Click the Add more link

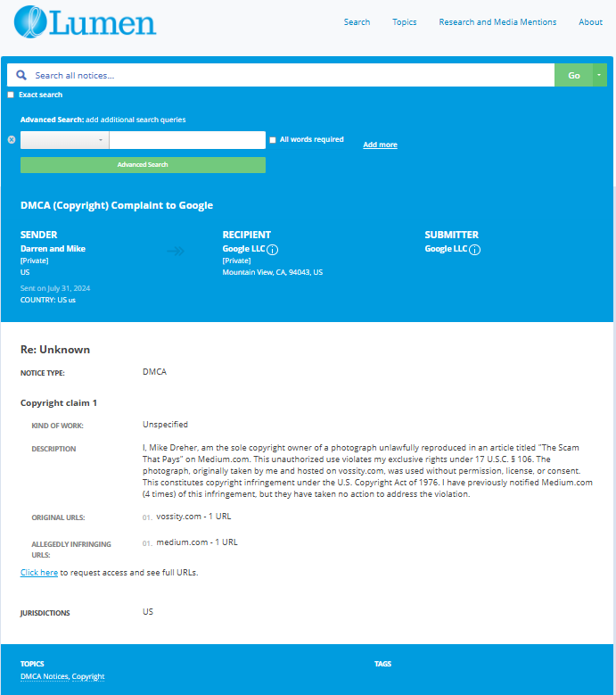[x=380, y=145]
